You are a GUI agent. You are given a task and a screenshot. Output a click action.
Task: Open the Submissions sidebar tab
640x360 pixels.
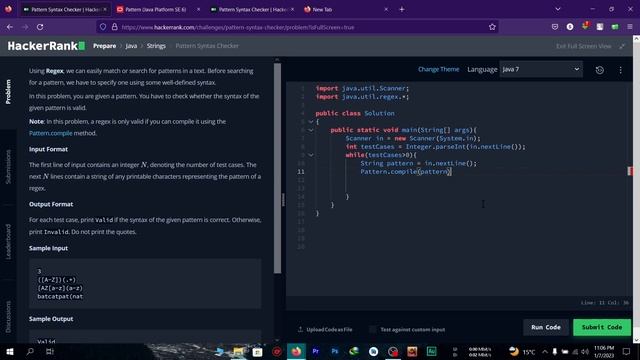click(8, 167)
